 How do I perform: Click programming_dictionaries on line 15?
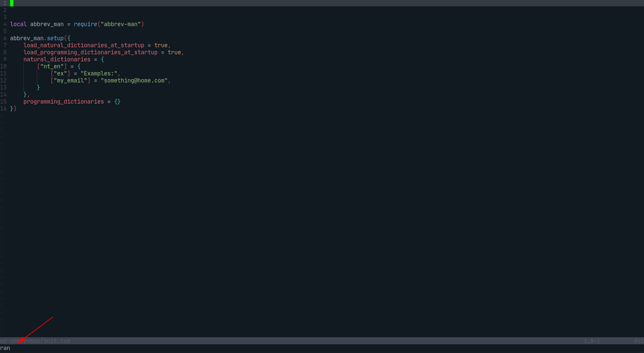[64, 102]
